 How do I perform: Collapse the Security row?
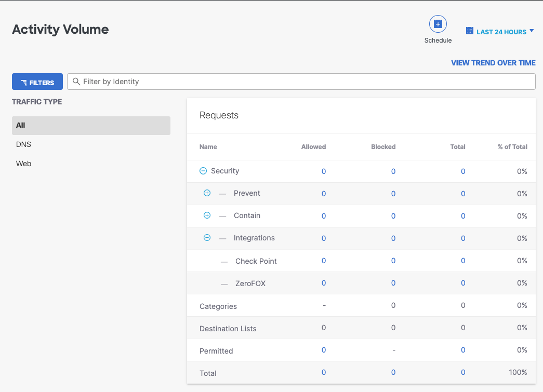tap(203, 171)
